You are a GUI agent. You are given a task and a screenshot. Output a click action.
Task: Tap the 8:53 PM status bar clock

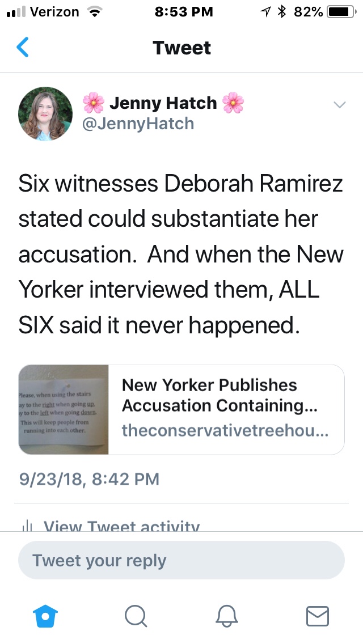(183, 12)
